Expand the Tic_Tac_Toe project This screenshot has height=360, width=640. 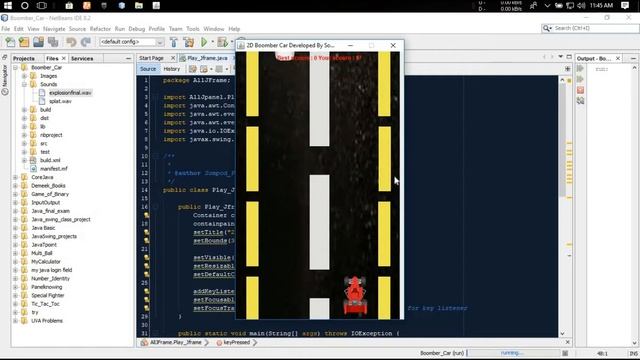(x=15, y=304)
